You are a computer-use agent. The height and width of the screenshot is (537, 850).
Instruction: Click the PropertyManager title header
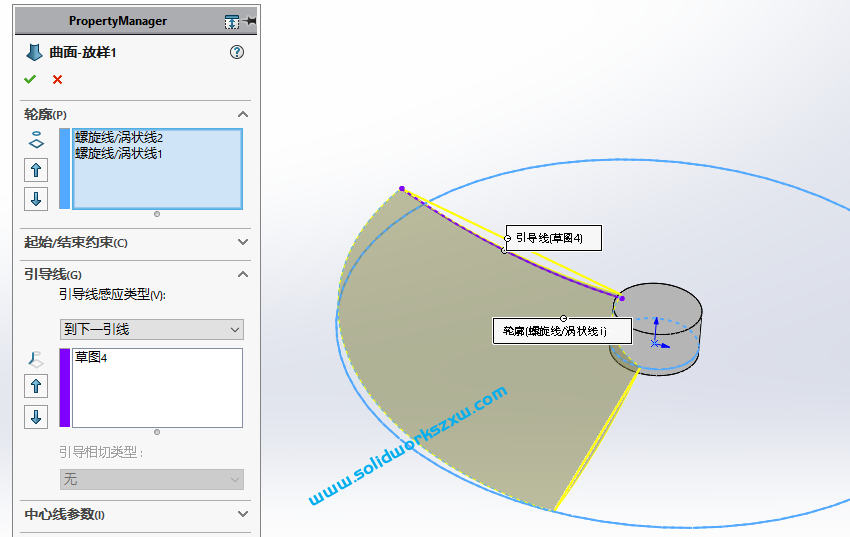click(118, 21)
